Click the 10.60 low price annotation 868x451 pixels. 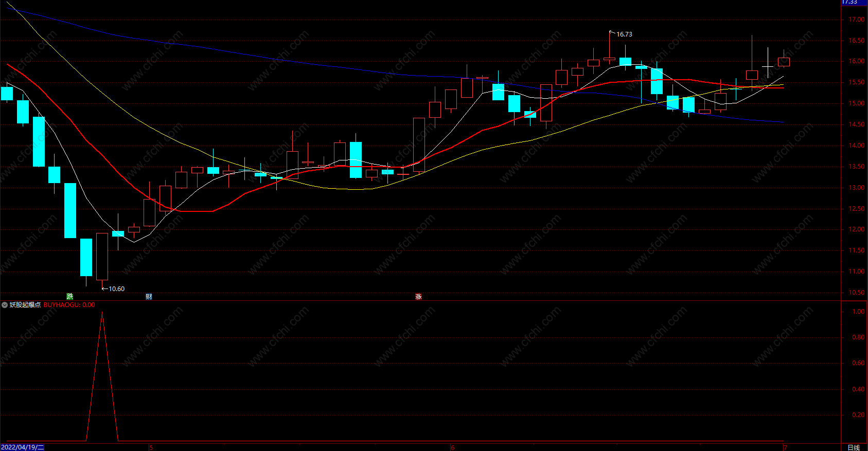[116, 289]
